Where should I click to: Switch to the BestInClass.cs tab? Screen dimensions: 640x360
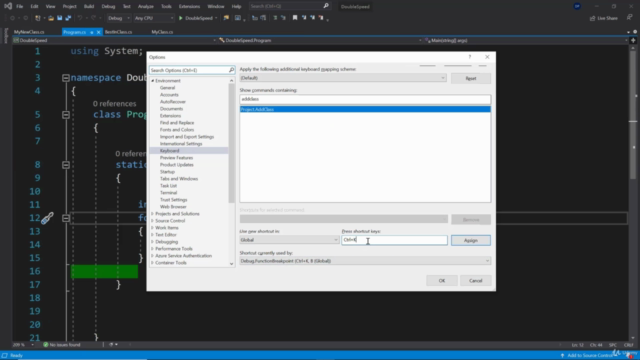(118, 32)
